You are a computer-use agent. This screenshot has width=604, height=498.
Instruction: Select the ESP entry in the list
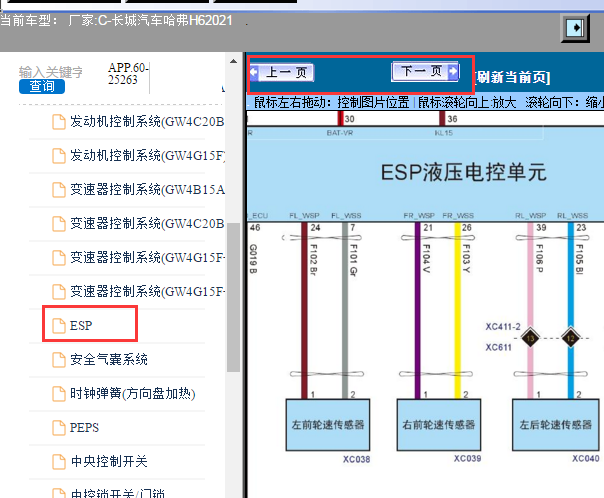pyautogui.click(x=81, y=325)
